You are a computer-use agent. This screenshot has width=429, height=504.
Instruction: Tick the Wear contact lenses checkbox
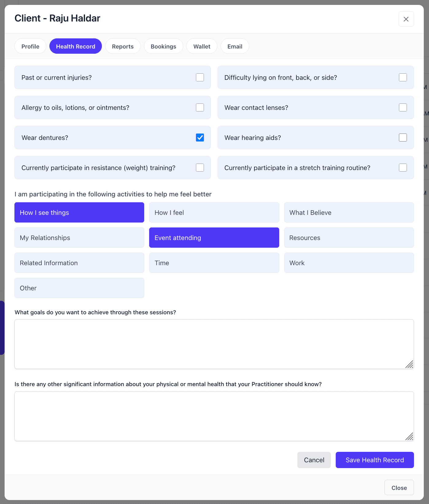(403, 107)
